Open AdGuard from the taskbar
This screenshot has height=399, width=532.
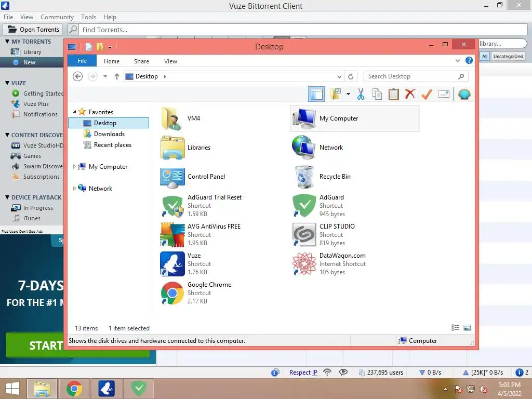[139, 388]
